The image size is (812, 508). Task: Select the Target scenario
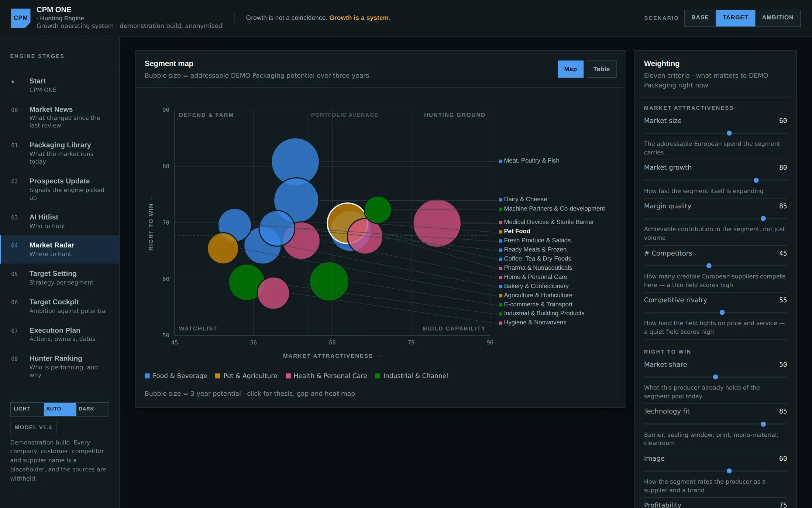coord(735,18)
